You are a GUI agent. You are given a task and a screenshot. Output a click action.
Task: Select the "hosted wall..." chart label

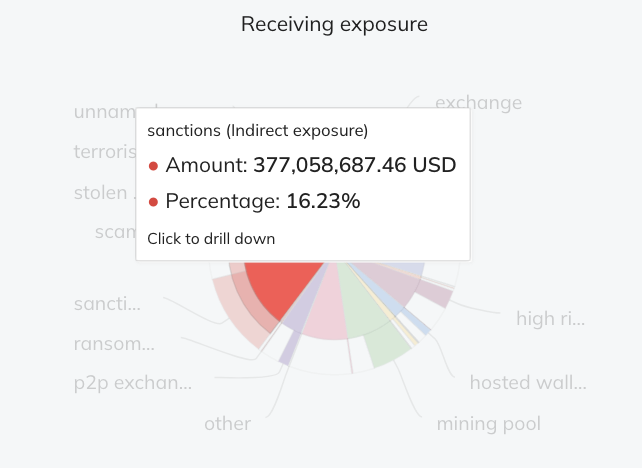coord(528,382)
